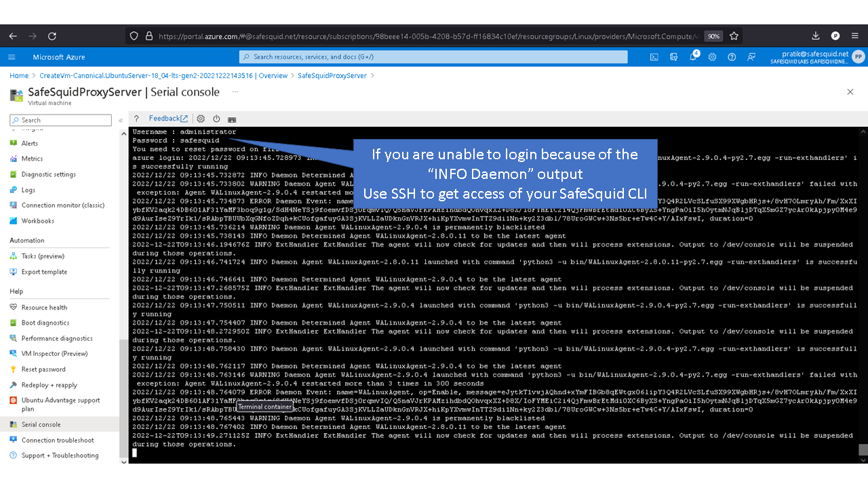Open VM Inspector (Preview)
Screen dimensions: 868x488
(54, 354)
